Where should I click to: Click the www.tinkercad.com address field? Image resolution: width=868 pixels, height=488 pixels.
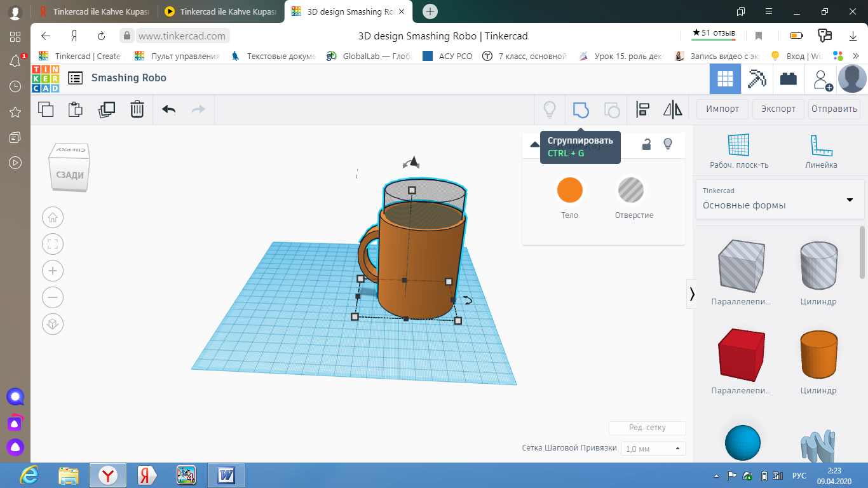click(182, 36)
